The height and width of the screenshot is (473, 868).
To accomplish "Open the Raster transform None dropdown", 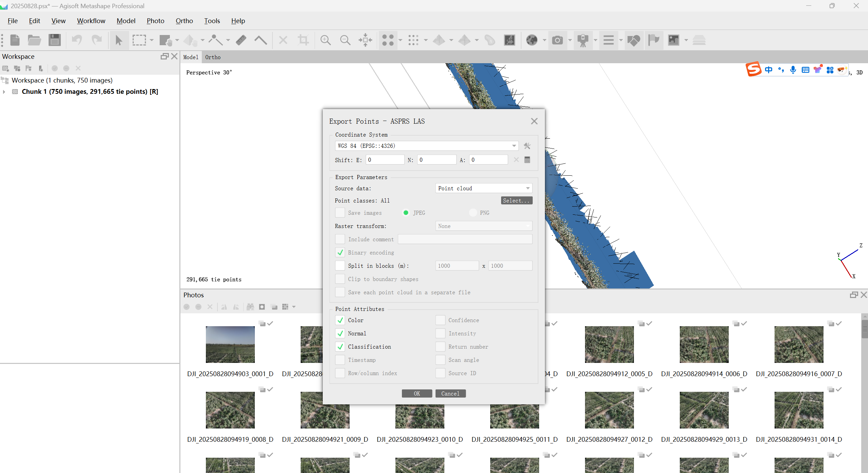I will coord(484,226).
